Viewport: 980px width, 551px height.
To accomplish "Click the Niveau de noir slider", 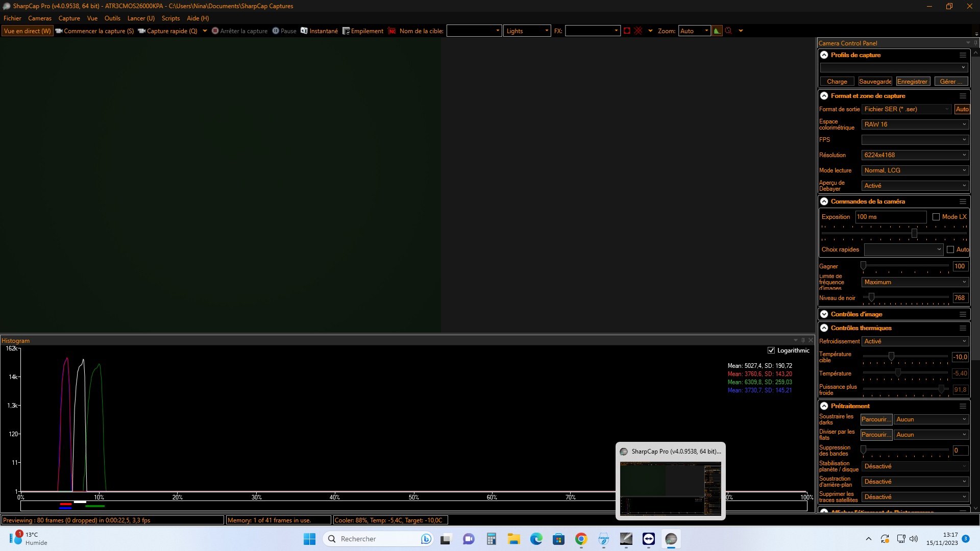I will pyautogui.click(x=905, y=297).
